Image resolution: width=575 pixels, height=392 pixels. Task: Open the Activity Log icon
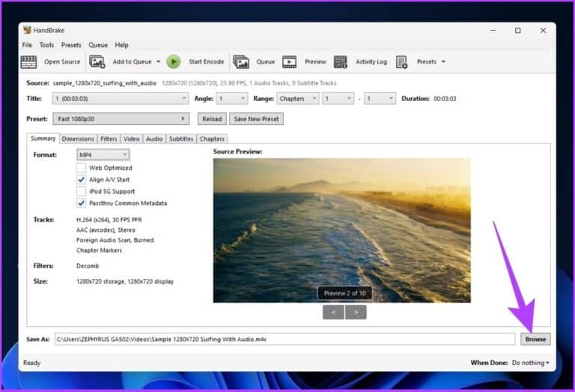[341, 62]
